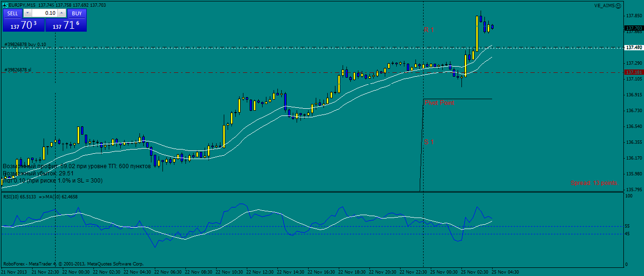Click the SELL button
The height and width of the screenshot is (276, 644).
(x=12, y=13)
